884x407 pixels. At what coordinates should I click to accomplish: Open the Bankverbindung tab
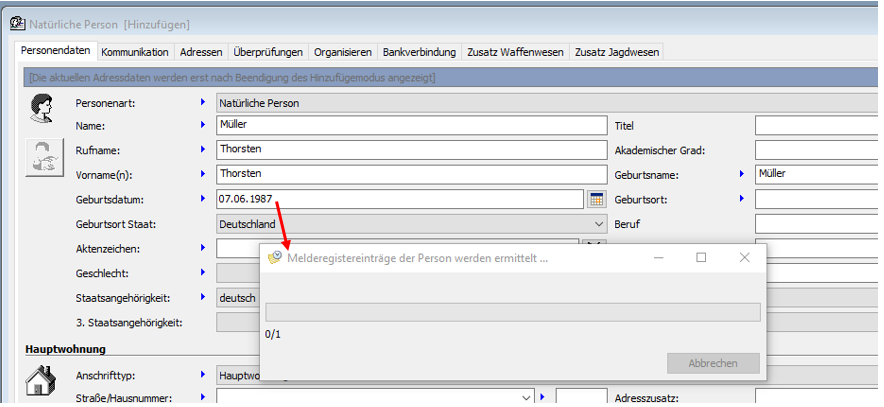(419, 52)
